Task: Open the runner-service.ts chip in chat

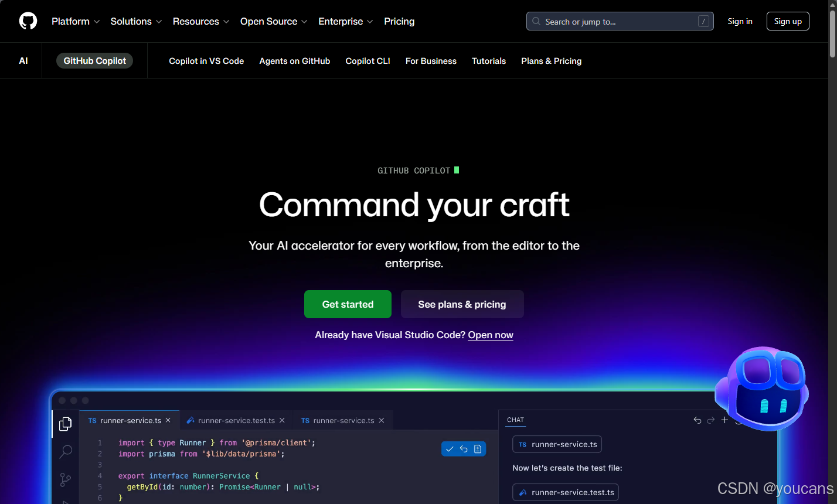Action: coord(557,444)
